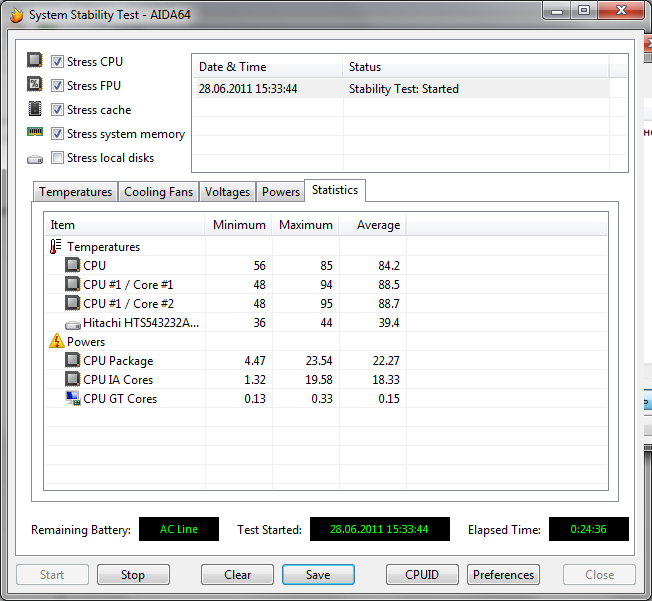Click the Test Started time display

click(x=380, y=529)
